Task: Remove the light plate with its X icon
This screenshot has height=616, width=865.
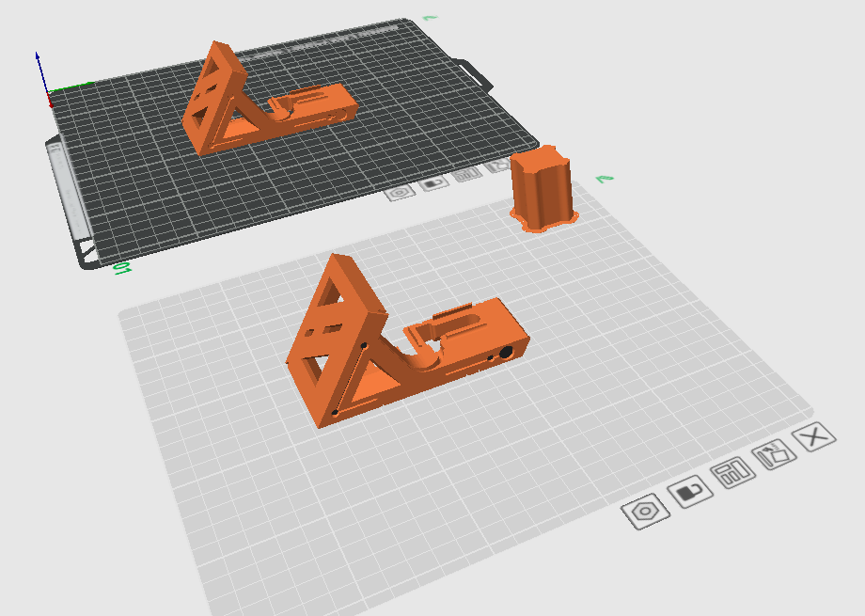Action: [814, 437]
